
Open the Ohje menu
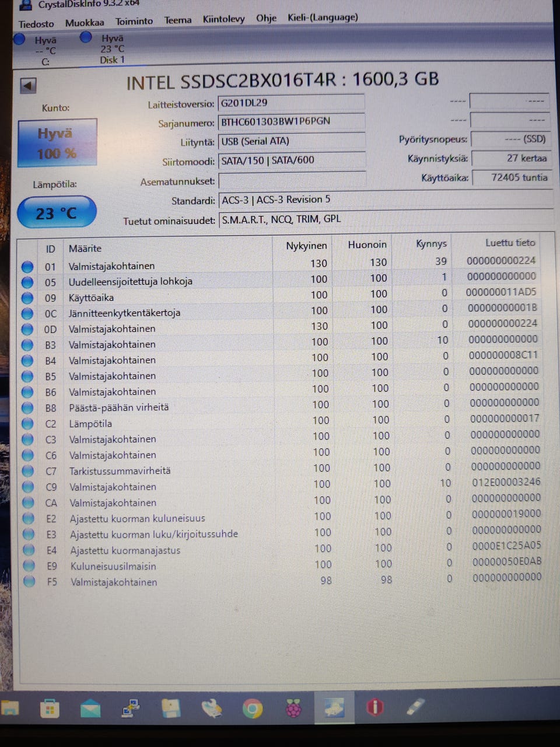tap(266, 18)
